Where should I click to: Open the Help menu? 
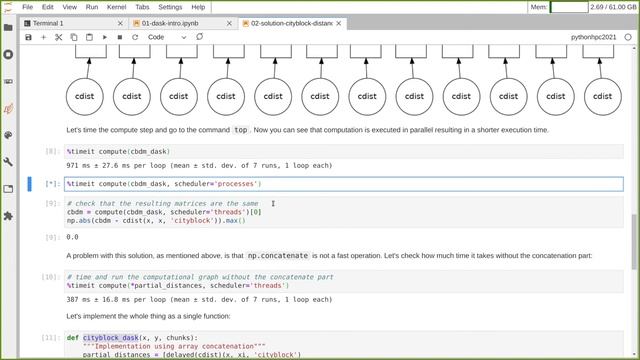pos(198,7)
